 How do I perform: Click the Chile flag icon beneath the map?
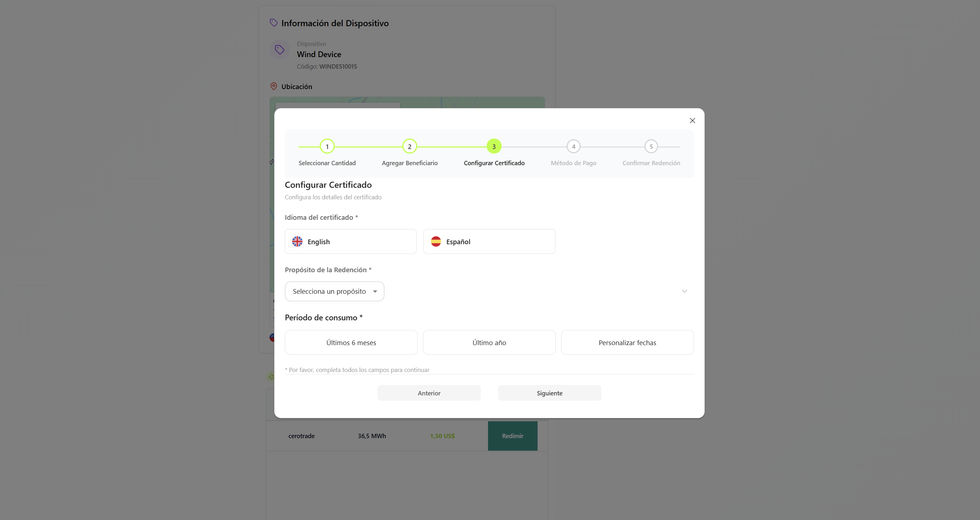pyautogui.click(x=272, y=337)
